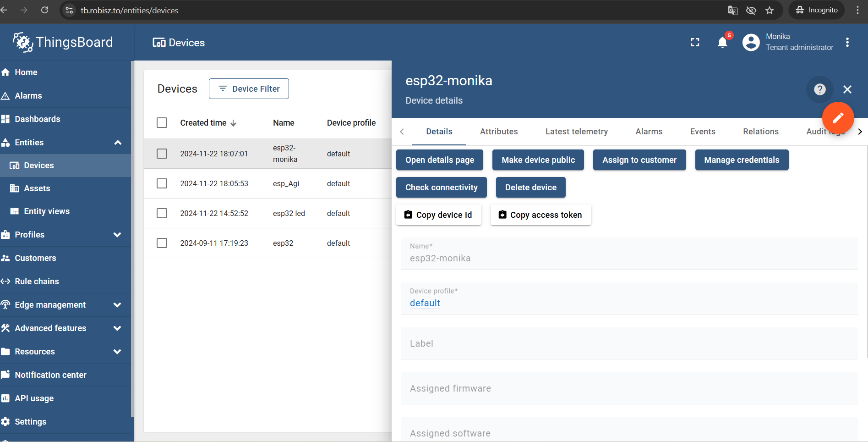This screenshot has height=442, width=868.
Task: Check the esp32-monika row checkbox
Action: pos(162,154)
